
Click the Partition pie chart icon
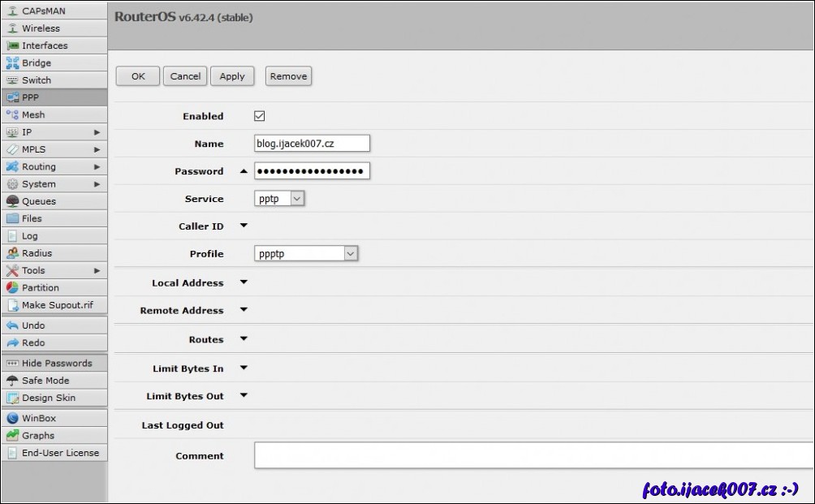pos(12,288)
